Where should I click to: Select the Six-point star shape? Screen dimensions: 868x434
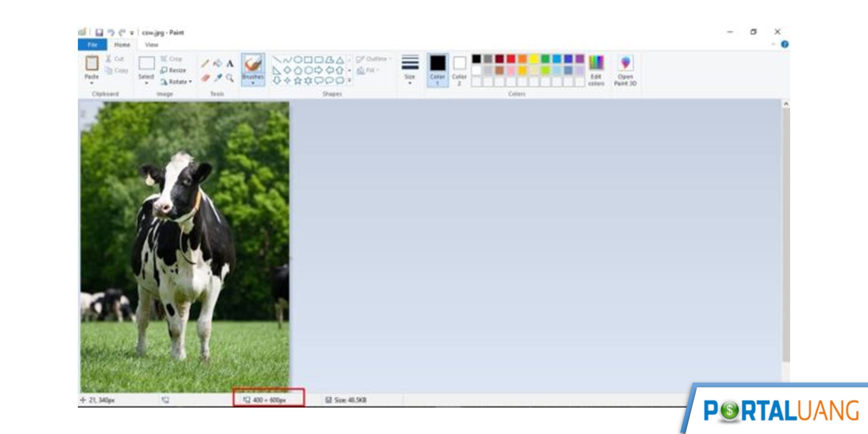coord(308,80)
